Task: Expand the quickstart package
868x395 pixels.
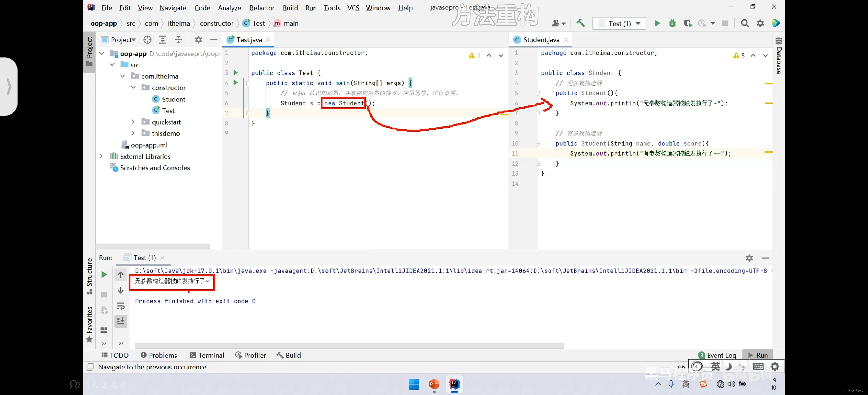Action: (133, 122)
